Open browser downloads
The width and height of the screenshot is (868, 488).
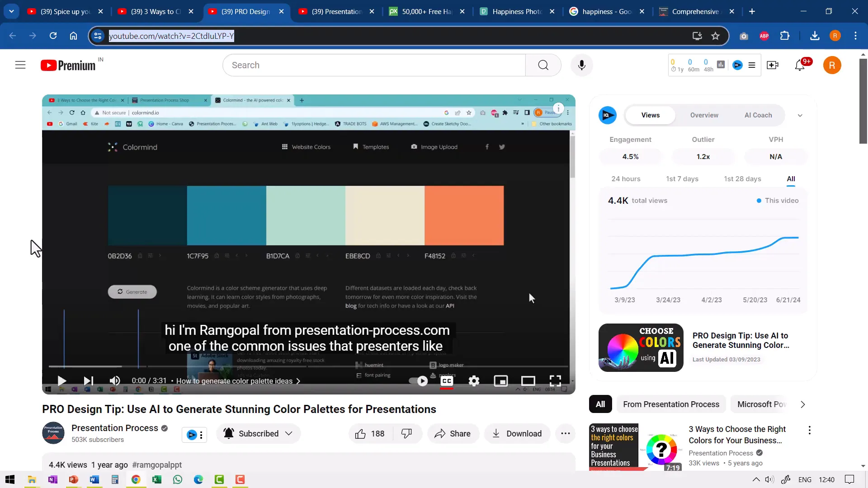click(815, 36)
